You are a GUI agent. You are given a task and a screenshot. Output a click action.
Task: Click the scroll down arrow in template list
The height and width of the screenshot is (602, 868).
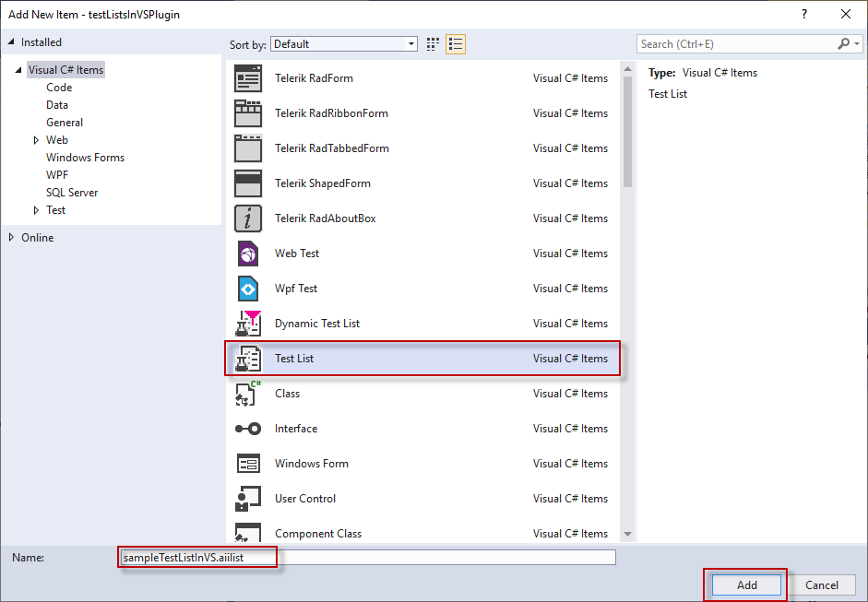point(627,534)
